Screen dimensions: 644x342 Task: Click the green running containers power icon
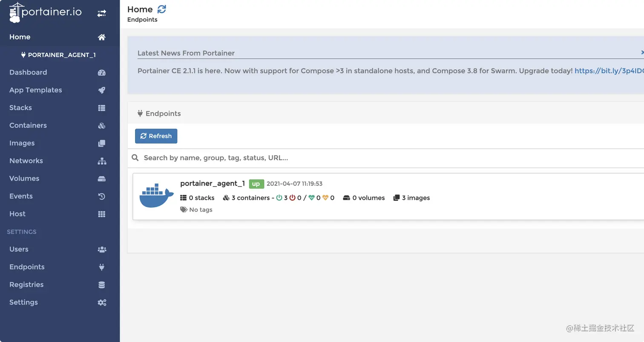[x=279, y=198]
